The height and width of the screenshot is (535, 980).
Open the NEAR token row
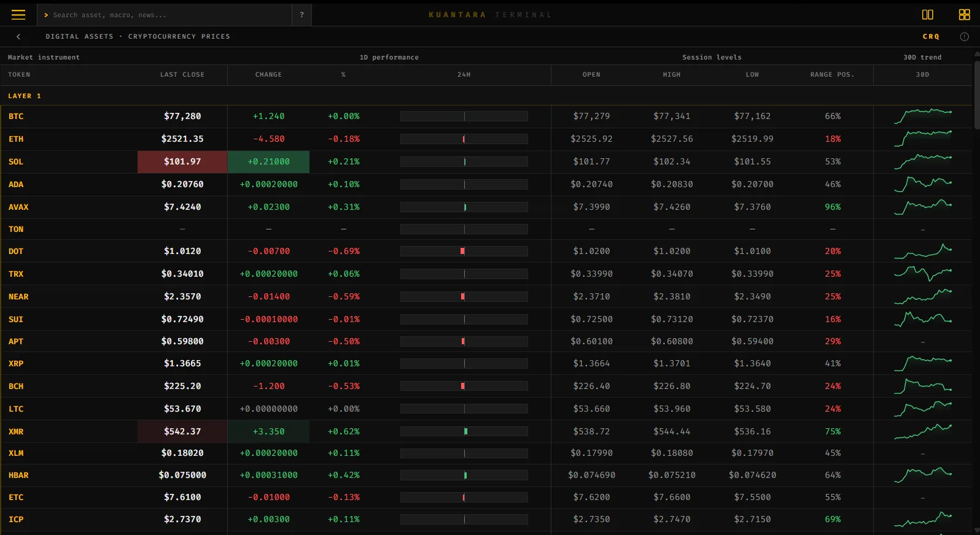[x=486, y=297]
